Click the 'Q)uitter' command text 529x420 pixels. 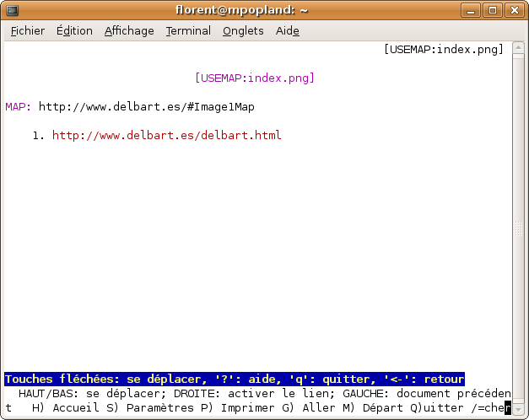pyautogui.click(x=437, y=408)
